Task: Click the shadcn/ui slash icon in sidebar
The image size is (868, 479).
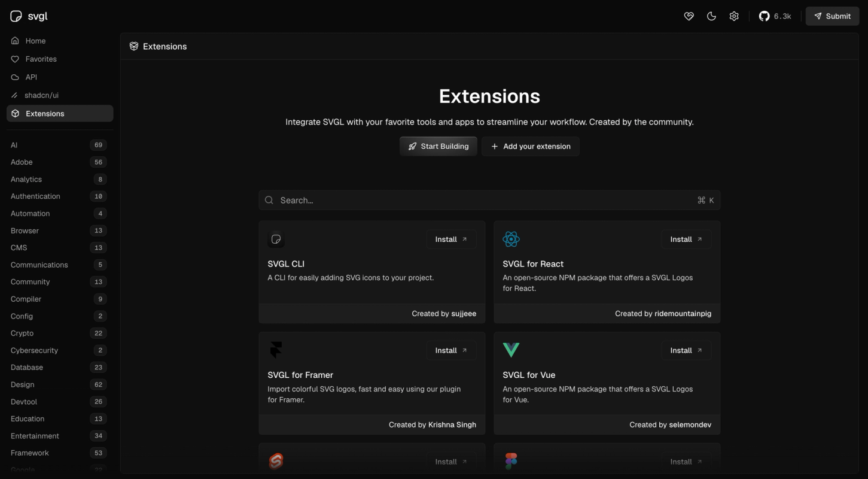Action: (14, 95)
